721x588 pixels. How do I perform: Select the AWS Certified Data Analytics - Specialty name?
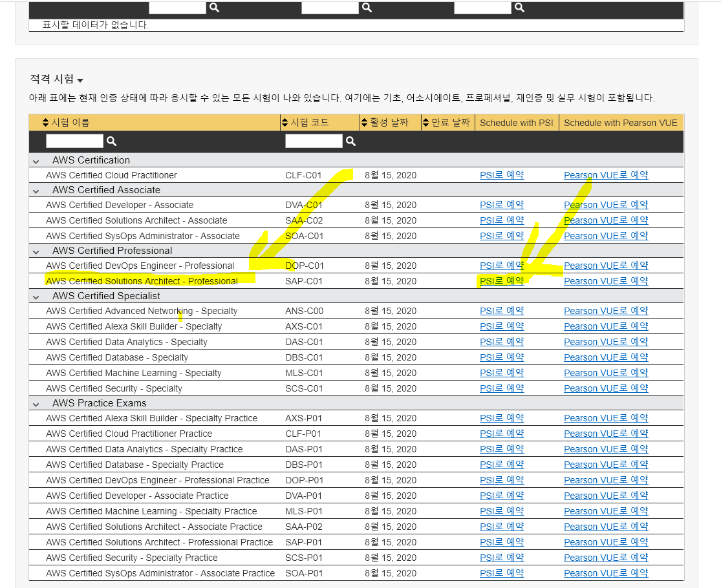click(127, 342)
